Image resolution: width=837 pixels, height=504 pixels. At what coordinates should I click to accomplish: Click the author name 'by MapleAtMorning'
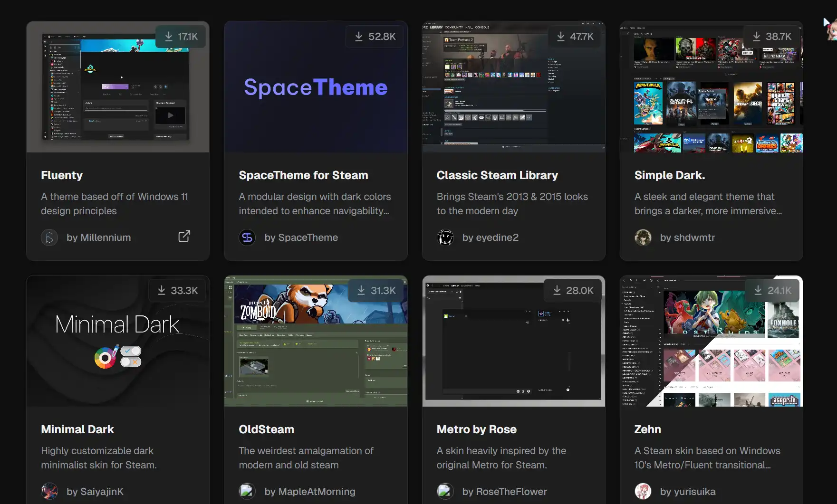pyautogui.click(x=310, y=492)
